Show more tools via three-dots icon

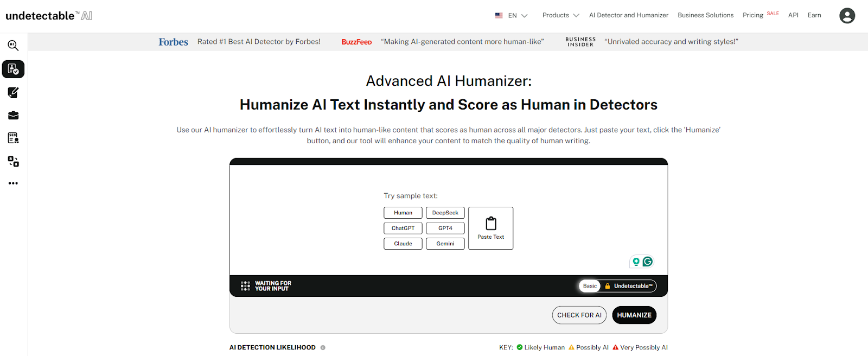[x=13, y=183]
